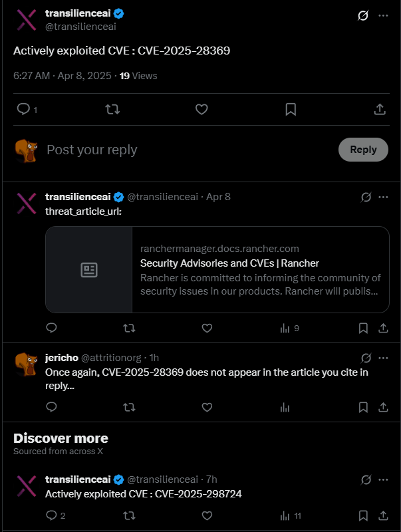Screen dimensions: 401x532
Task: Open jericho's profile avatar
Action: (x=25, y=363)
